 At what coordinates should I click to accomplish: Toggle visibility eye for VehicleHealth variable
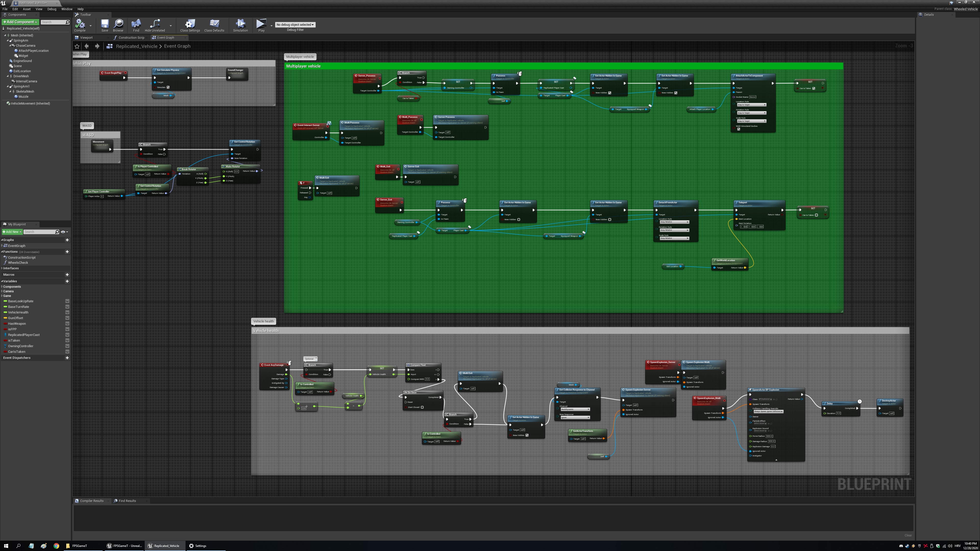point(67,312)
